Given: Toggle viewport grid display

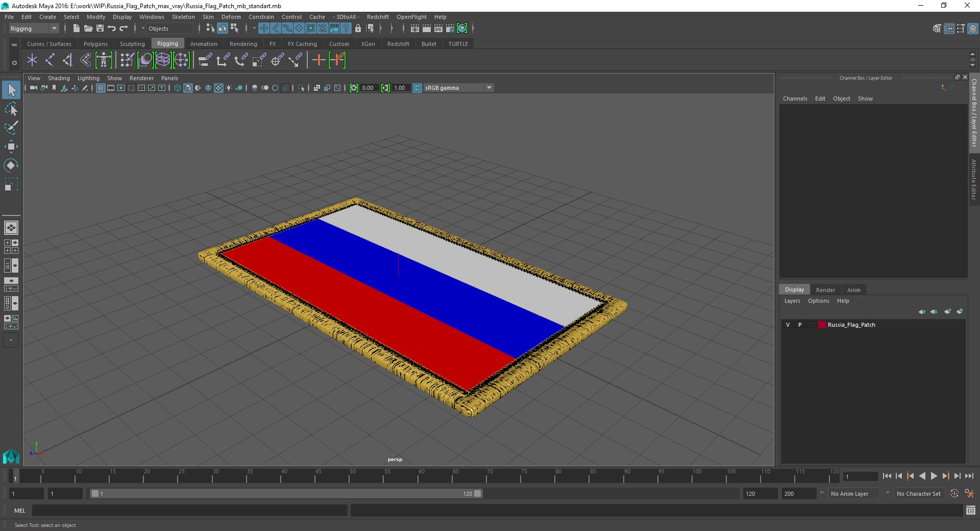Looking at the screenshot, I should tap(101, 88).
